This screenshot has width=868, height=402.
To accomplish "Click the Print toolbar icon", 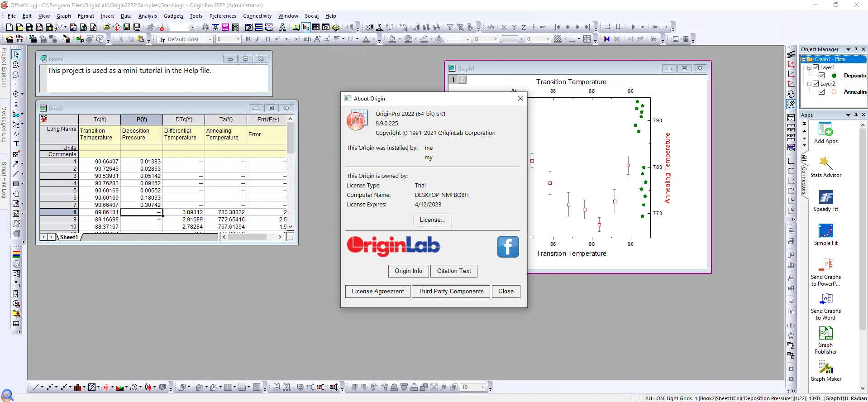I will (205, 27).
